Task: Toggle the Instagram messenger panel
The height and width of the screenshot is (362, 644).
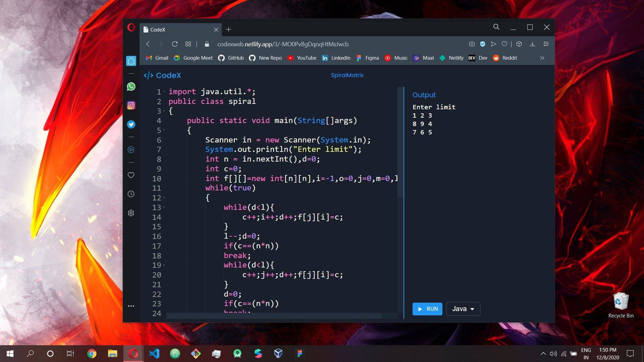Action: tap(131, 105)
